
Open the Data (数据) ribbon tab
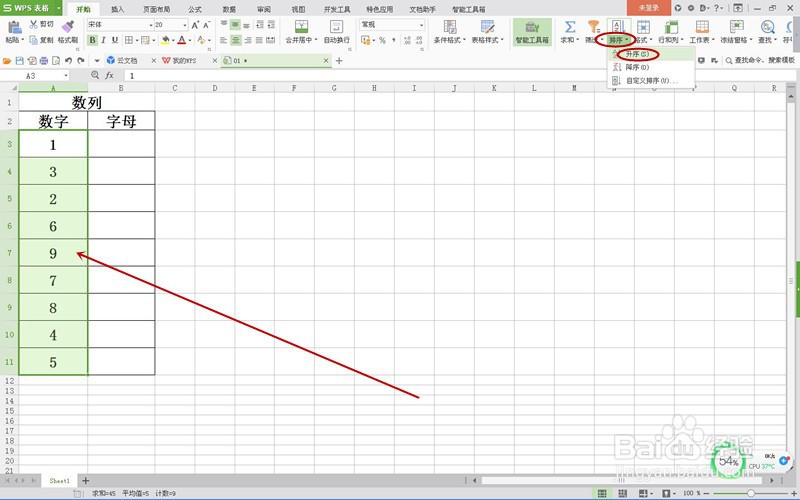[x=229, y=9]
